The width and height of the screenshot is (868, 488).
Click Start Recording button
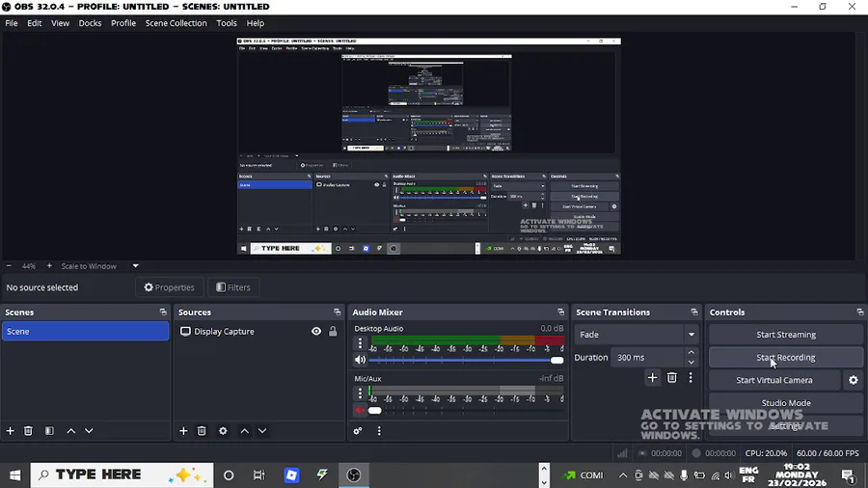[785, 358]
